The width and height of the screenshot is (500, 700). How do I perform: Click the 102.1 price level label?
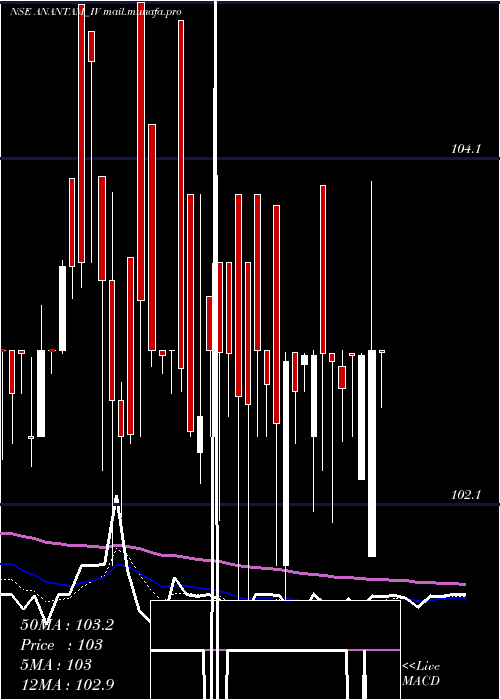click(x=466, y=495)
